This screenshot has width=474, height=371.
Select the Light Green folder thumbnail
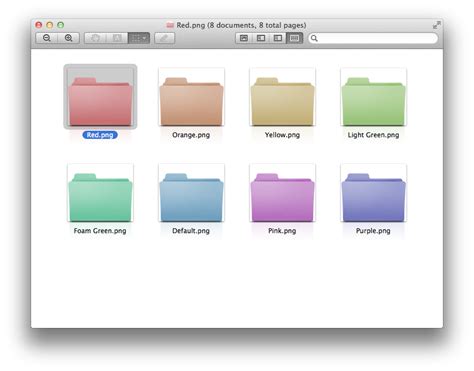pyautogui.click(x=373, y=97)
